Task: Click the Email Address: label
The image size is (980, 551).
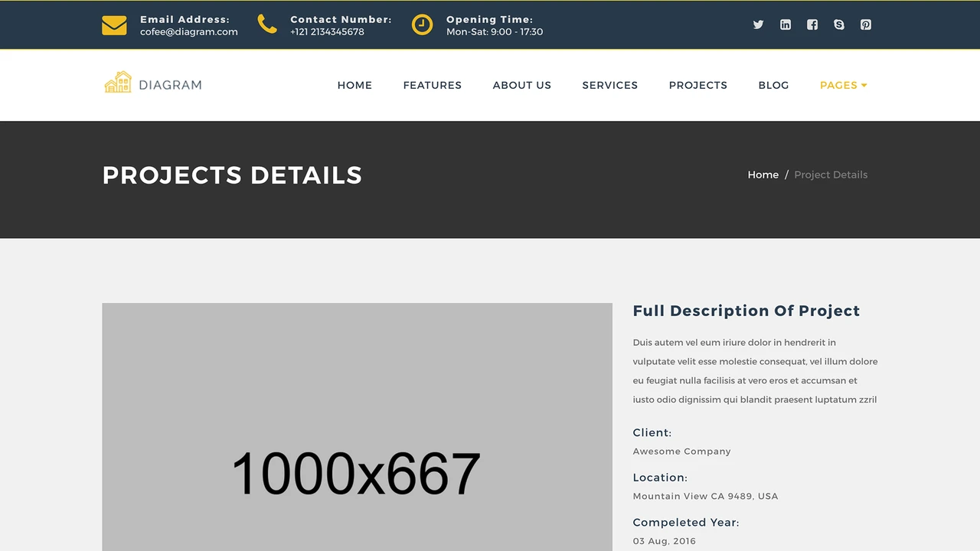Action: 185,20
